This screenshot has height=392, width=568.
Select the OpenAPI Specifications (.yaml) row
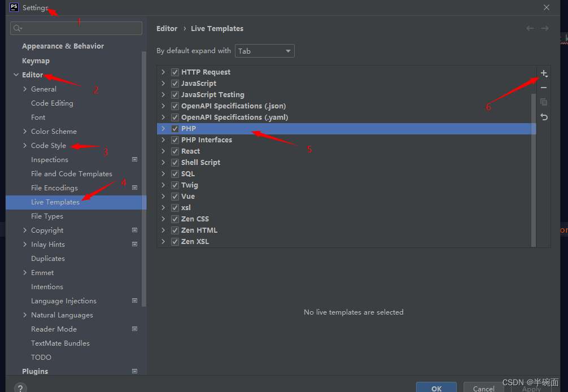[346, 117]
